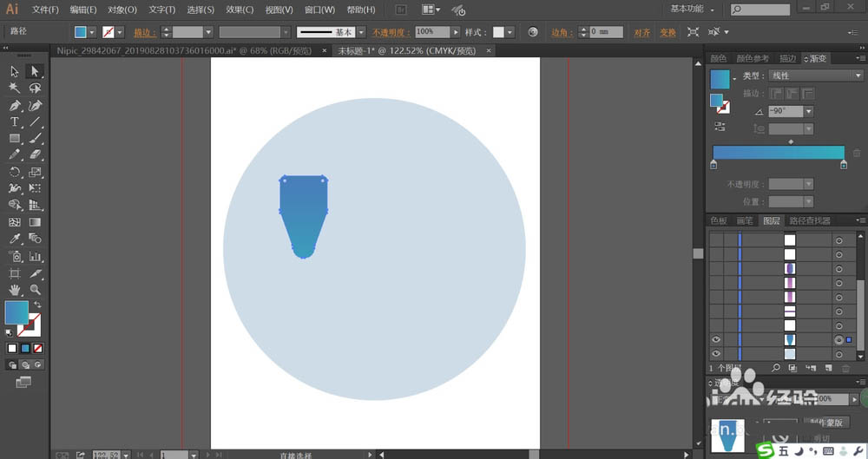Select the Magic Wand tool
Screen dimensions: 868x459
(x=15, y=88)
